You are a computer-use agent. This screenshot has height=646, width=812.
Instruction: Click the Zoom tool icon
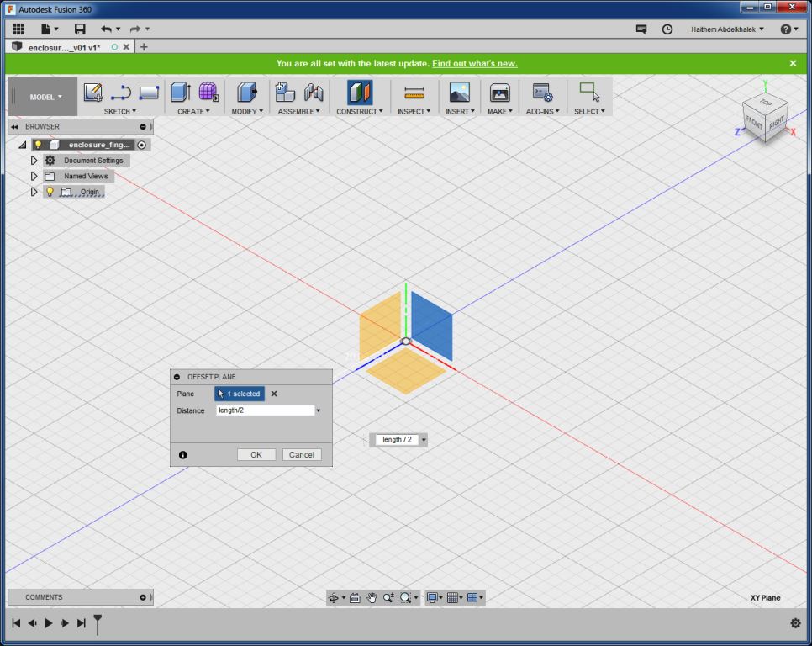point(388,598)
